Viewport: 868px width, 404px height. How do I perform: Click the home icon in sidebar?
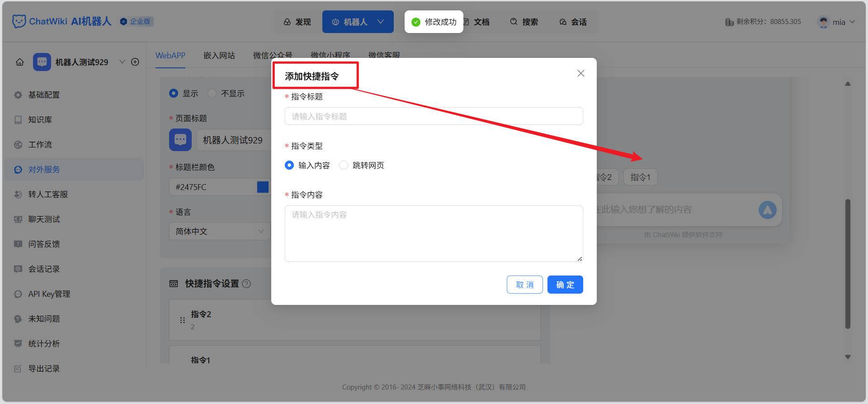click(x=20, y=62)
